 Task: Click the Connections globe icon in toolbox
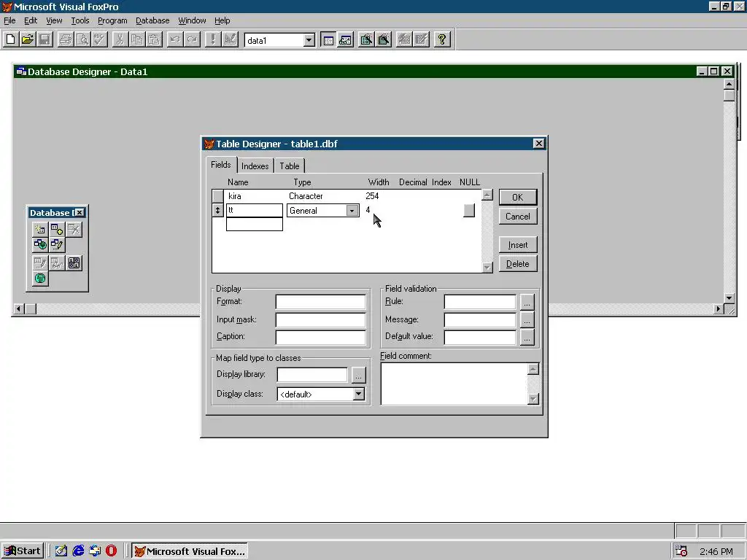[x=40, y=278]
